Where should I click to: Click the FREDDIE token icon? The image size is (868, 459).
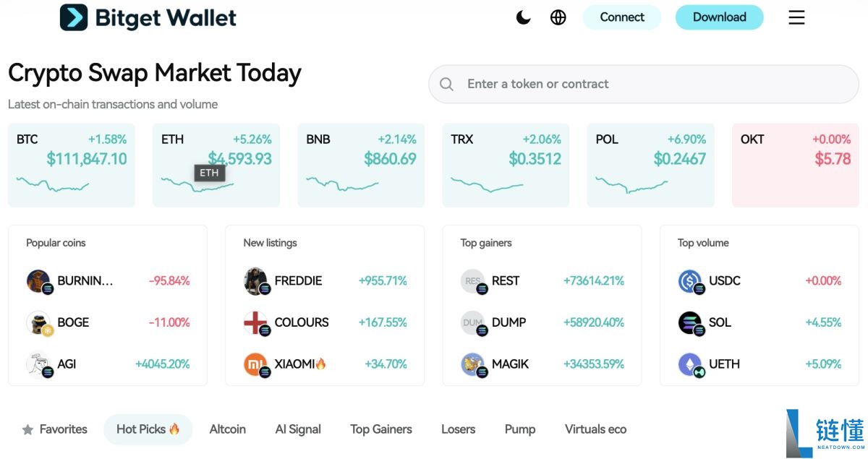point(256,281)
